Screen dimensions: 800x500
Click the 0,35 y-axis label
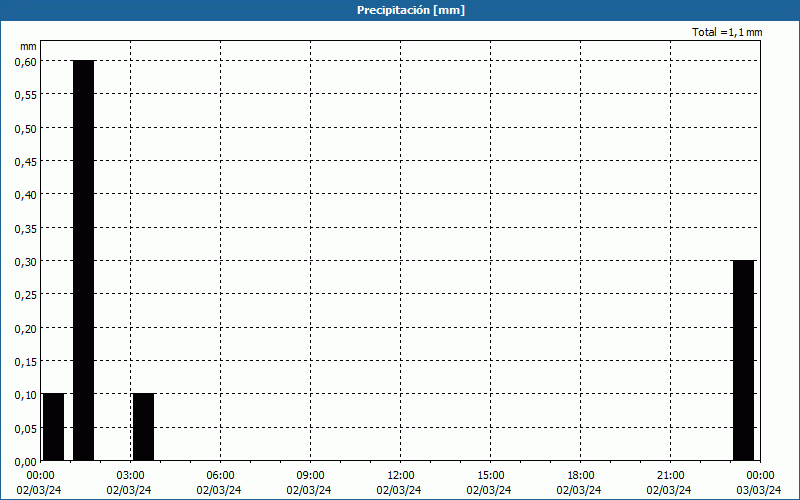pos(26,229)
